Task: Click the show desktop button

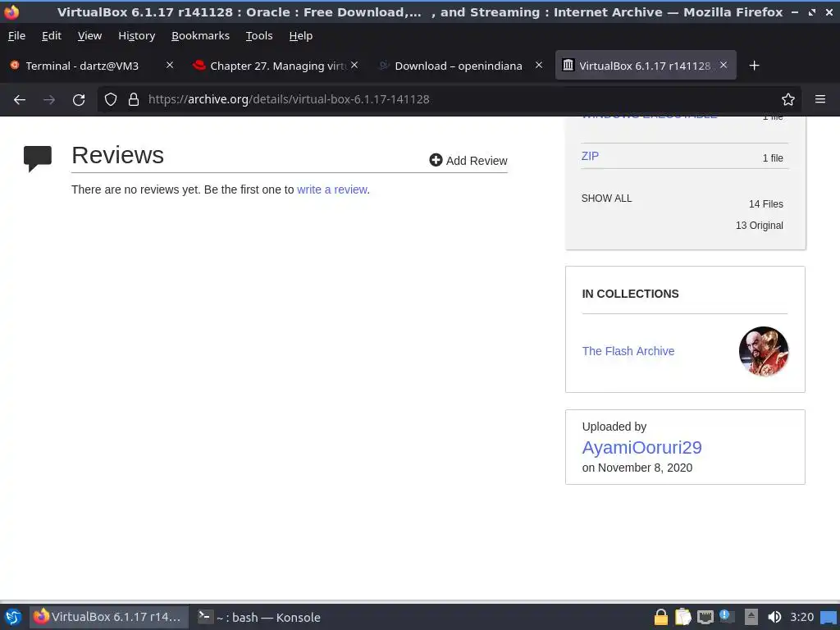Action: (x=829, y=617)
